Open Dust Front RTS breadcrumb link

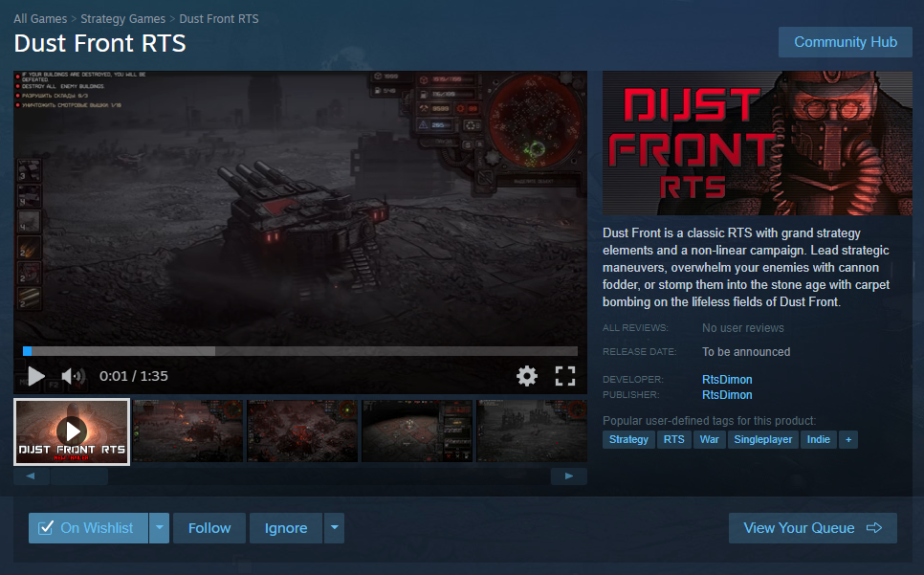[x=219, y=19]
